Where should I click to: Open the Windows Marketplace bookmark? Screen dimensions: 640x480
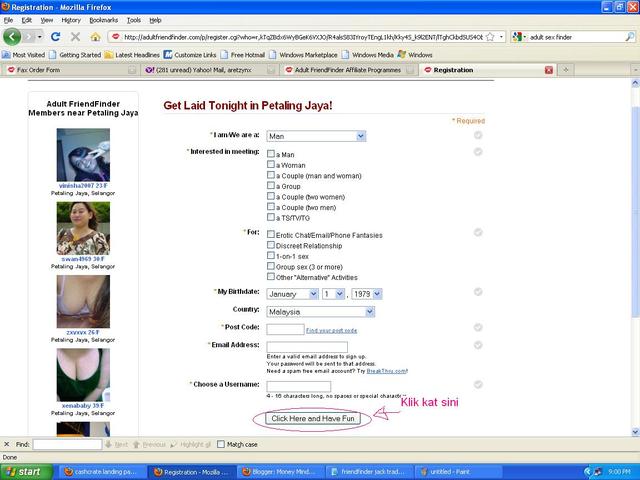303,55
